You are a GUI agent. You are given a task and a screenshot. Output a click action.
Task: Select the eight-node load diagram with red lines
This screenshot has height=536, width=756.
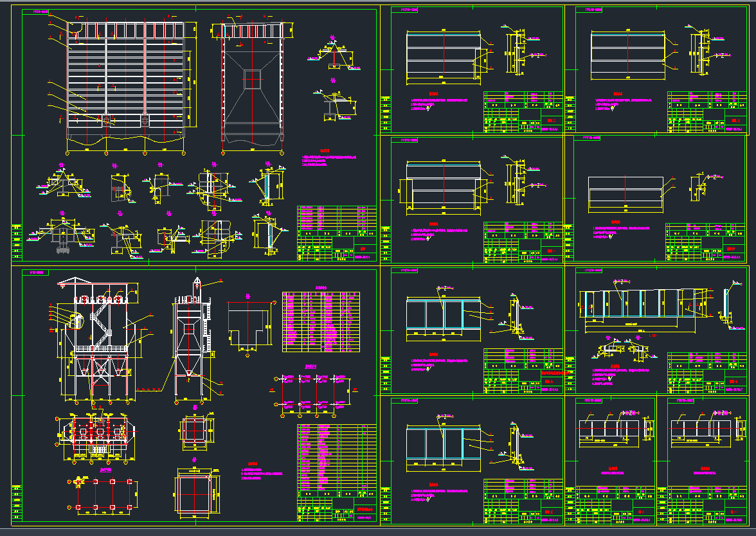coord(314,395)
